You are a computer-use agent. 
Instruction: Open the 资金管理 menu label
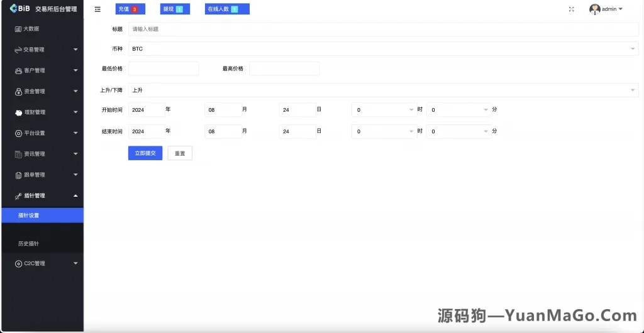coord(35,92)
